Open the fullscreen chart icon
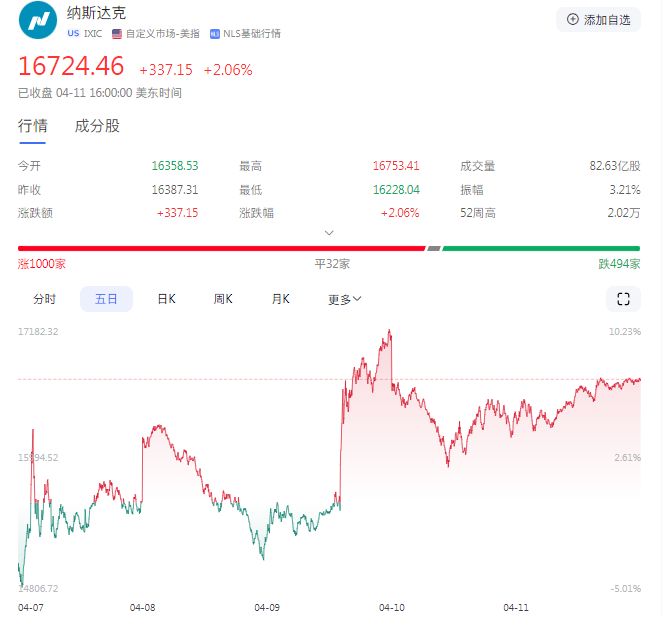This screenshot has height=617, width=662. coord(623,299)
